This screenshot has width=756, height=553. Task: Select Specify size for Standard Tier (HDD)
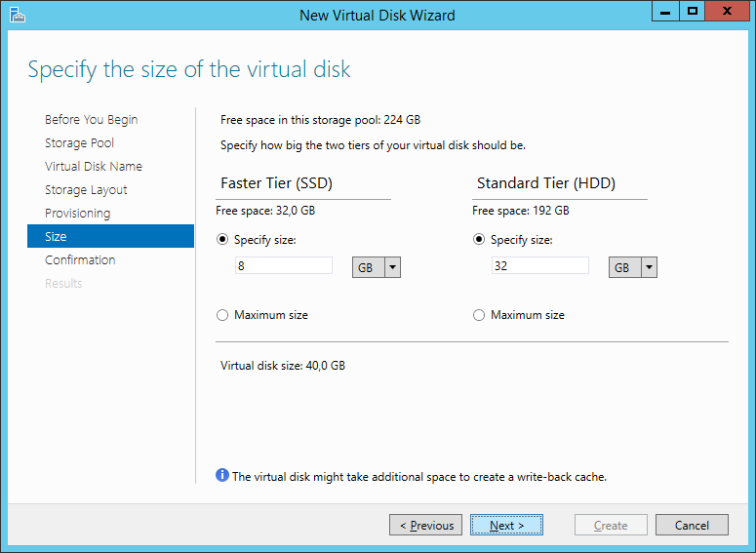click(479, 240)
